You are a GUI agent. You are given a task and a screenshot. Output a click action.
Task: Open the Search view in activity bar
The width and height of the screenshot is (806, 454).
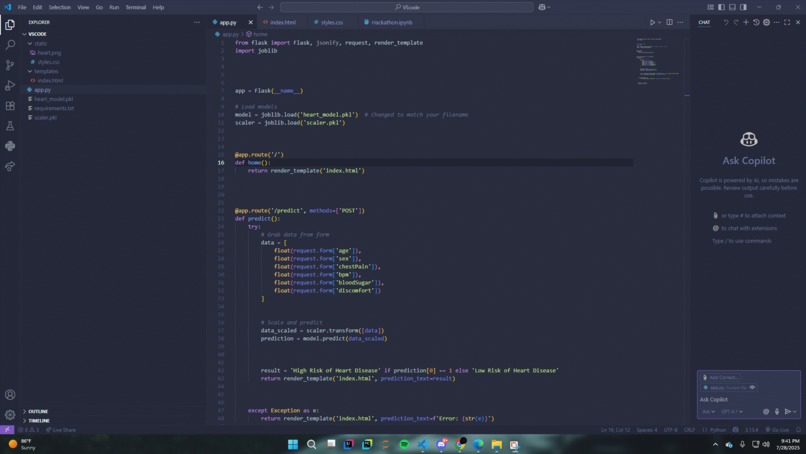point(10,45)
